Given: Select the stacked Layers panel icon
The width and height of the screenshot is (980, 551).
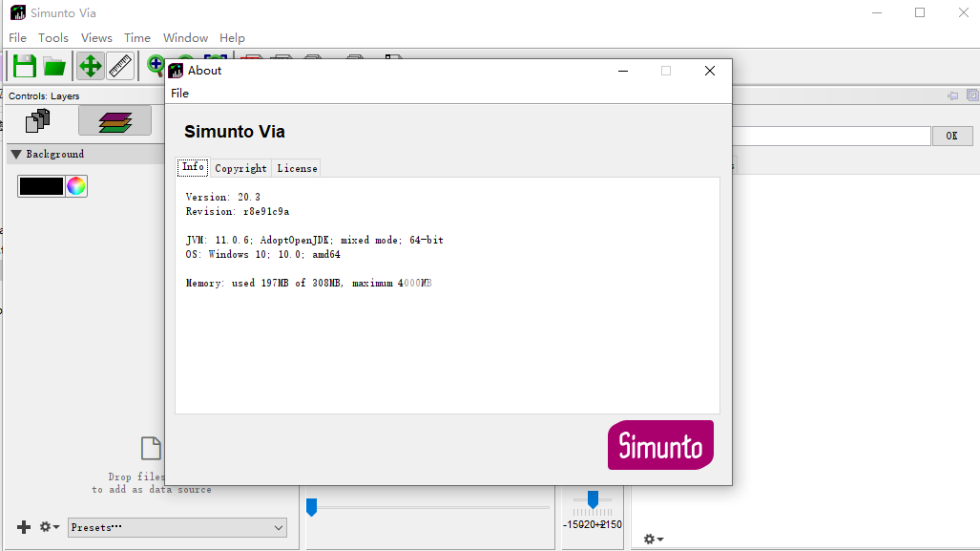Looking at the screenshot, I should coord(115,120).
